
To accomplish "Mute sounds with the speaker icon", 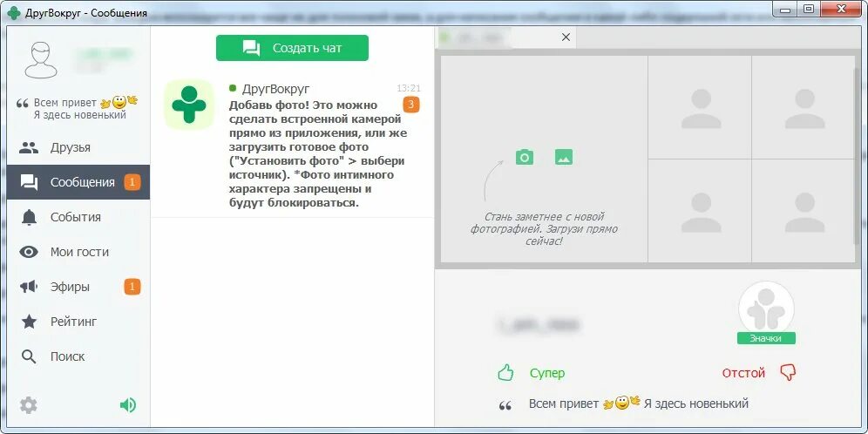I will pos(128,406).
